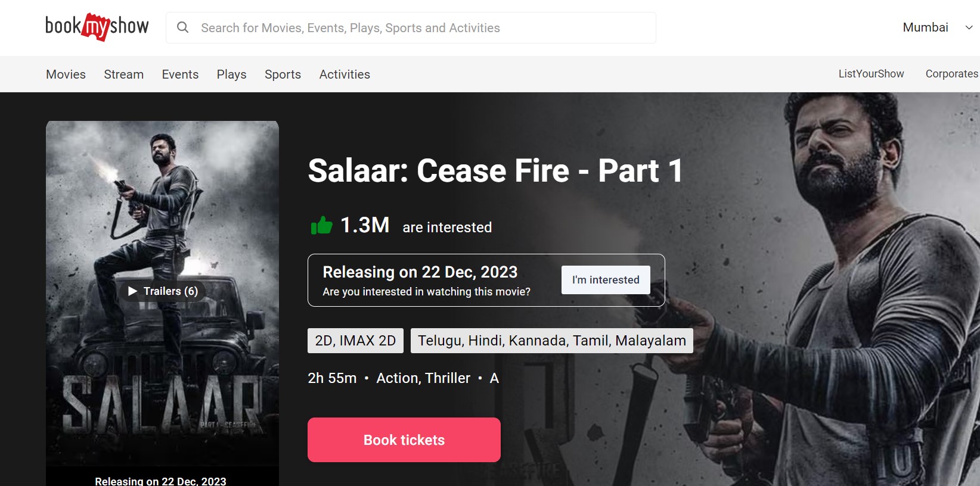Select Plays in the navigation bar
980x486 pixels.
(232, 74)
